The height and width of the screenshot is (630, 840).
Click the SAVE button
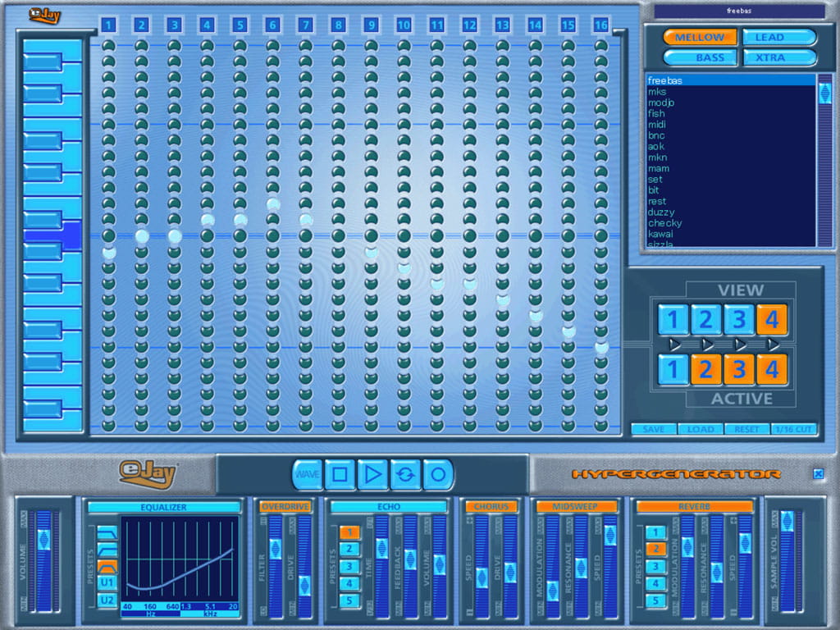click(x=654, y=429)
